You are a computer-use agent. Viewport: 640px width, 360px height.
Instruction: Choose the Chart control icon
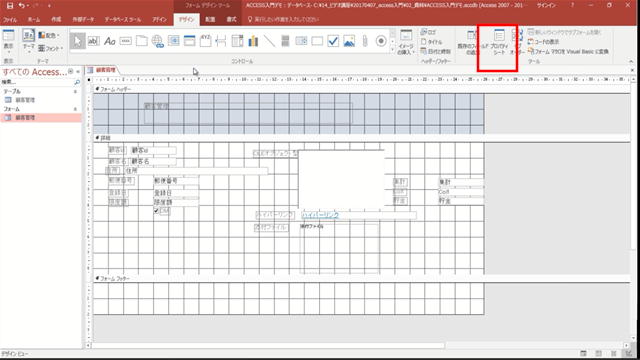click(253, 41)
